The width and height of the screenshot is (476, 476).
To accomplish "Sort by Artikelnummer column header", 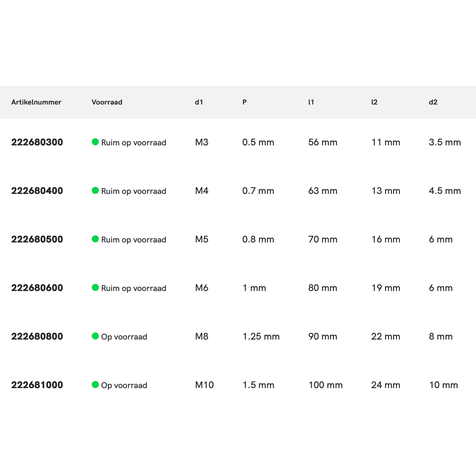I will (x=36, y=102).
